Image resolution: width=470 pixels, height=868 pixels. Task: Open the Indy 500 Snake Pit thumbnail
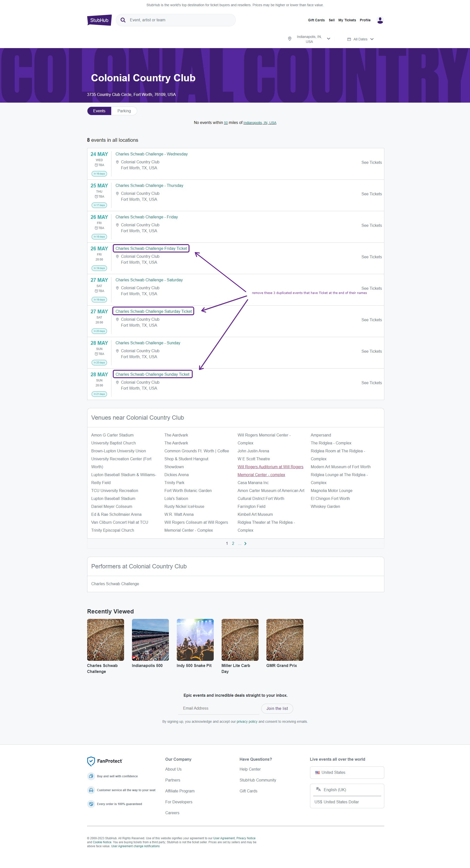[195, 639]
